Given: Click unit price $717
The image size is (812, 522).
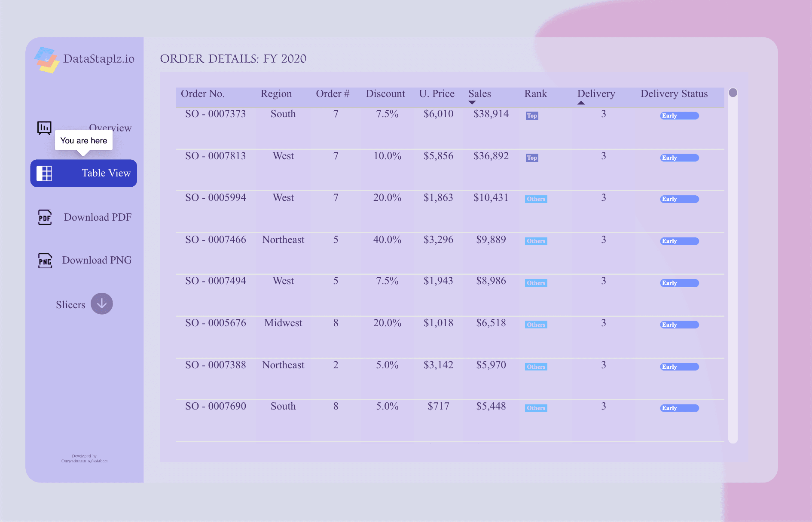Looking at the screenshot, I should coord(438,406).
